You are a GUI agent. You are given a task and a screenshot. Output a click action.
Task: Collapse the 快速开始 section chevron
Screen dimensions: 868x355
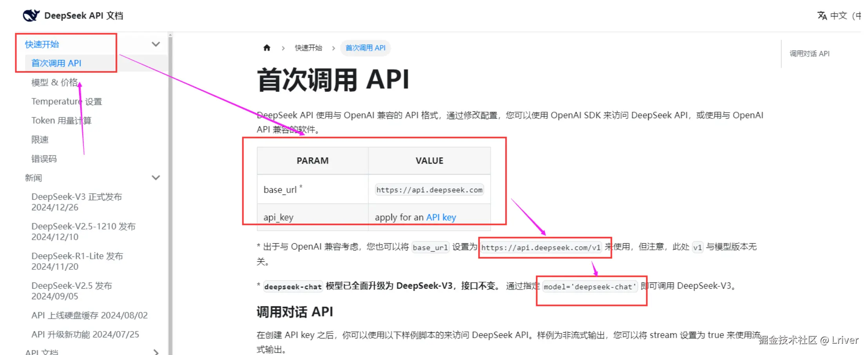pos(156,44)
